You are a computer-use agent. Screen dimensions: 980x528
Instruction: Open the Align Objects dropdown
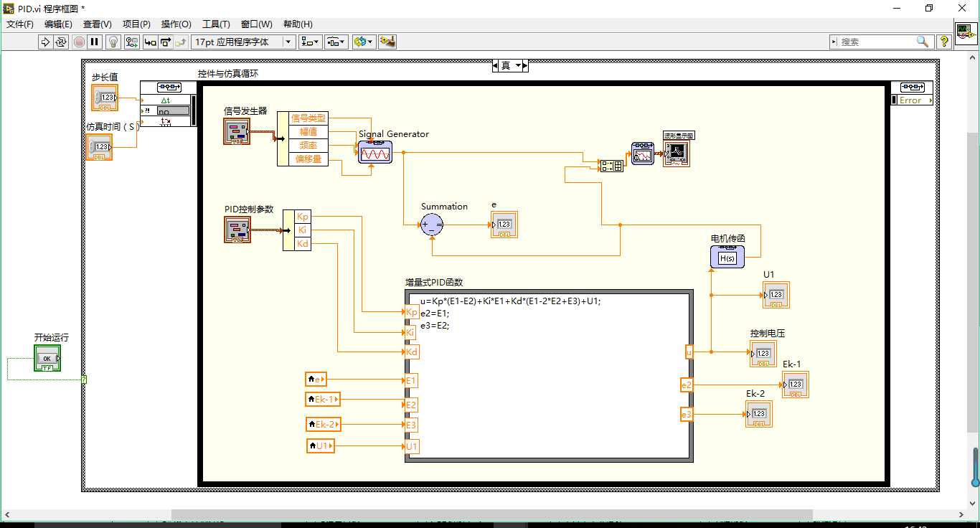(x=311, y=42)
